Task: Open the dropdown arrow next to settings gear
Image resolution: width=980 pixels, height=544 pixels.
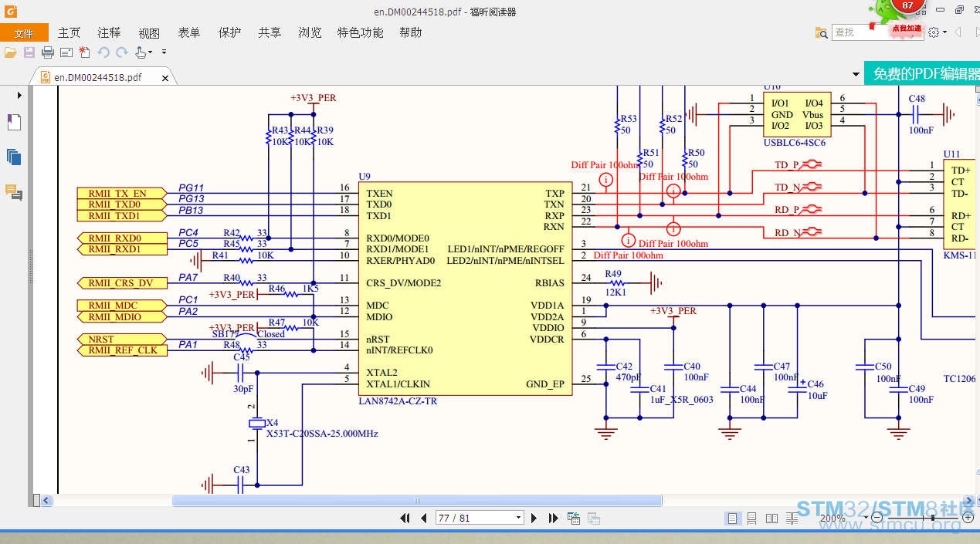Action: (x=944, y=32)
